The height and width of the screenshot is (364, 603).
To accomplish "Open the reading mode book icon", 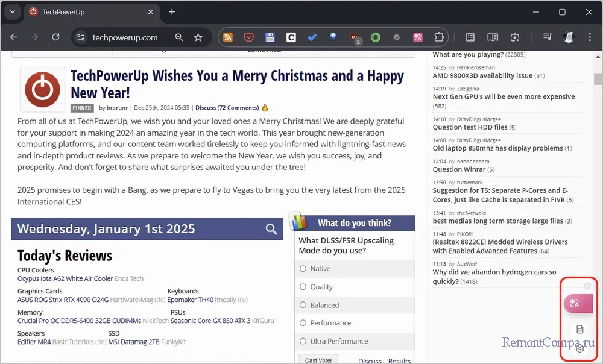I will [x=493, y=37].
